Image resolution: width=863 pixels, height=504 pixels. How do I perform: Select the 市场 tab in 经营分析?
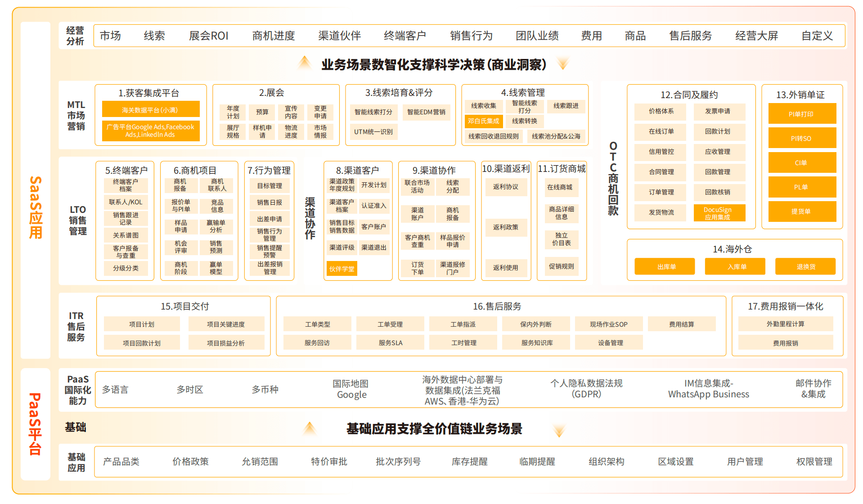110,36
